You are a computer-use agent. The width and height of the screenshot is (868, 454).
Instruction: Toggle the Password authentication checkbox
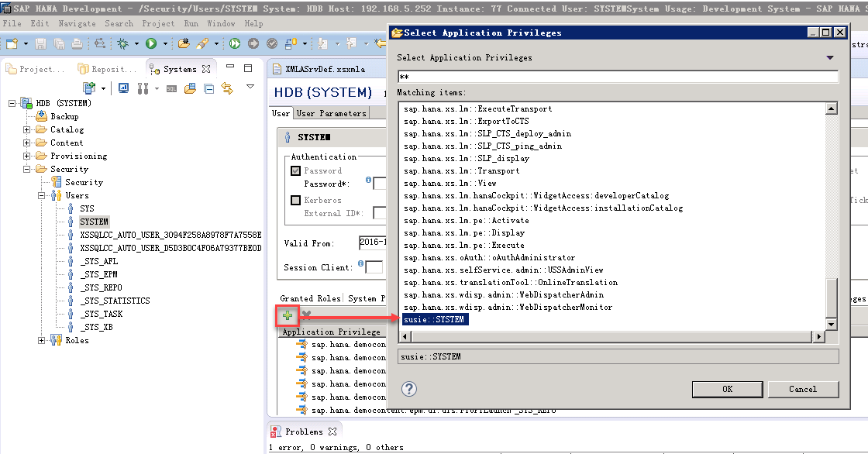coord(296,170)
